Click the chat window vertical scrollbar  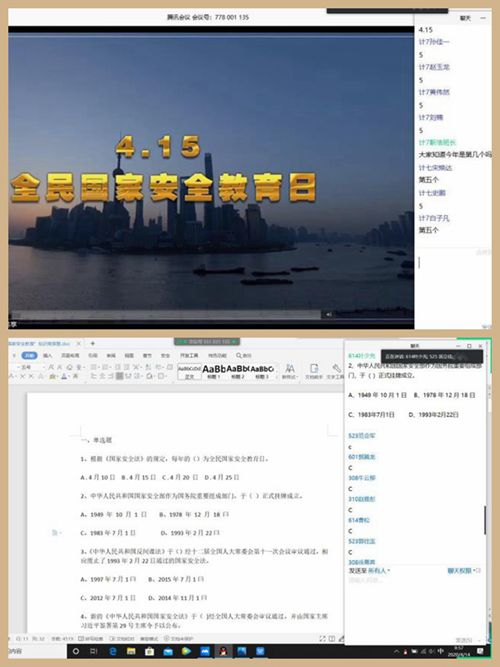[484, 520]
